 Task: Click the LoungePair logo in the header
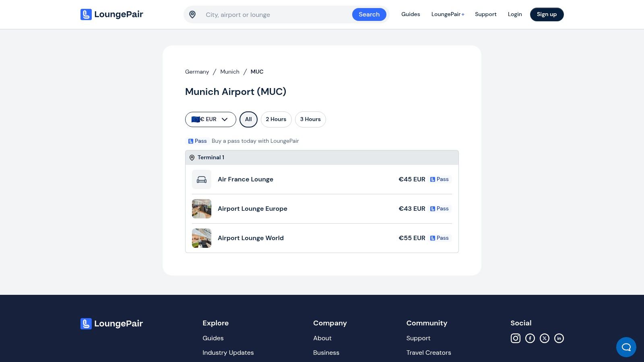[x=111, y=14]
